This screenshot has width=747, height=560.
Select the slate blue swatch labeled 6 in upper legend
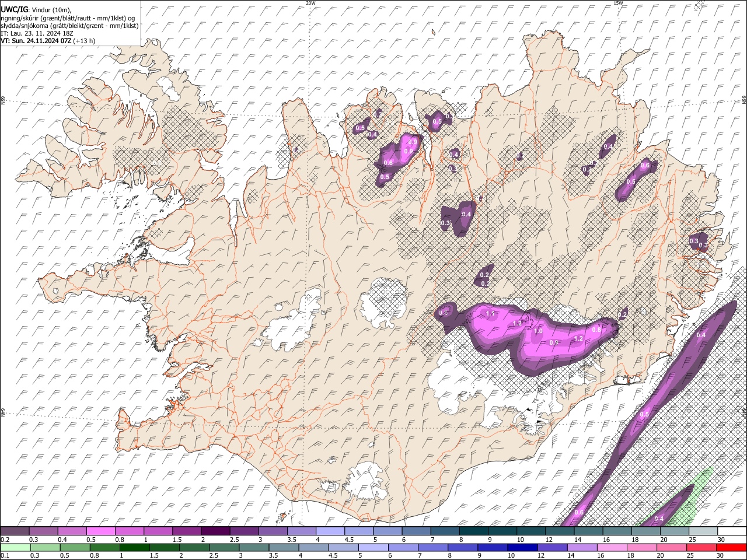[416, 531]
